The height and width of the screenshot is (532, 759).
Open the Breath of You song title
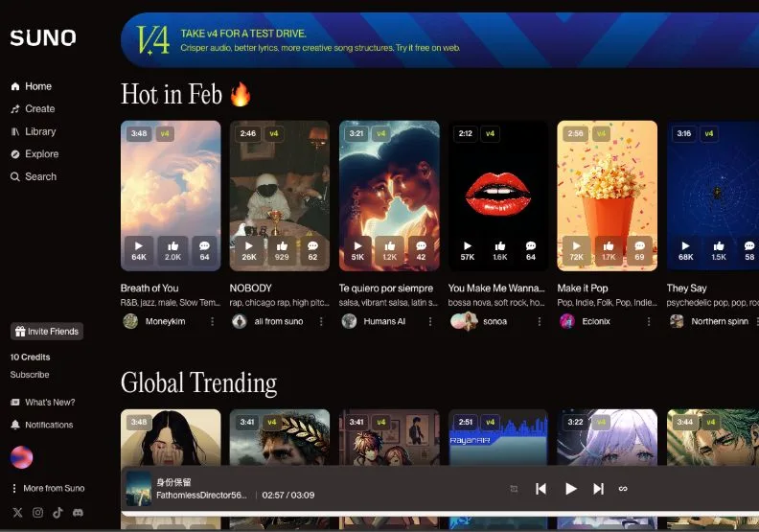[149, 288]
